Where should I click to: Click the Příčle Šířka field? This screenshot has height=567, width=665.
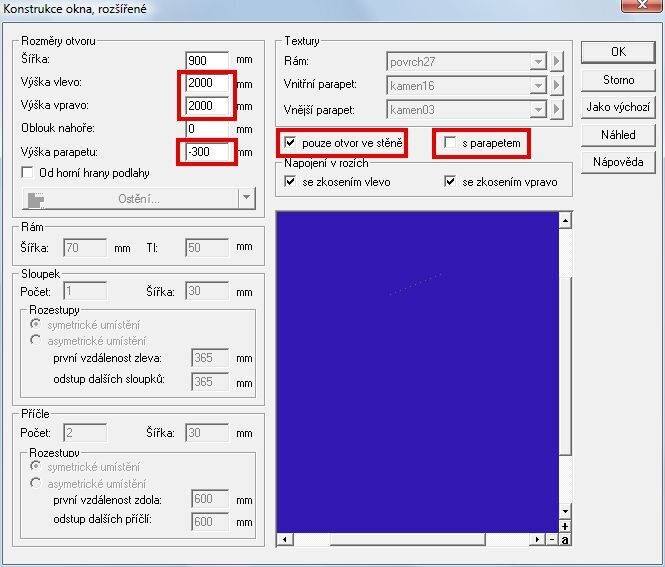tap(207, 433)
